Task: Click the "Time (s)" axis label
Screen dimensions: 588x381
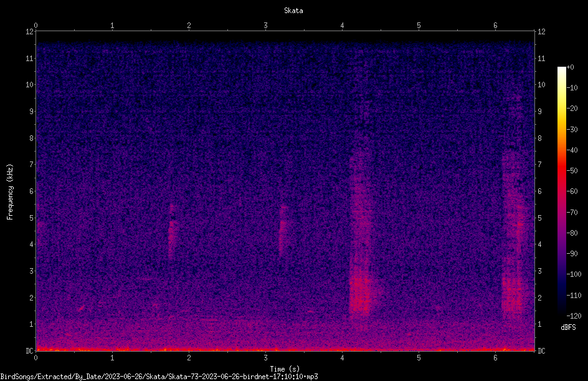Action: pyautogui.click(x=285, y=369)
